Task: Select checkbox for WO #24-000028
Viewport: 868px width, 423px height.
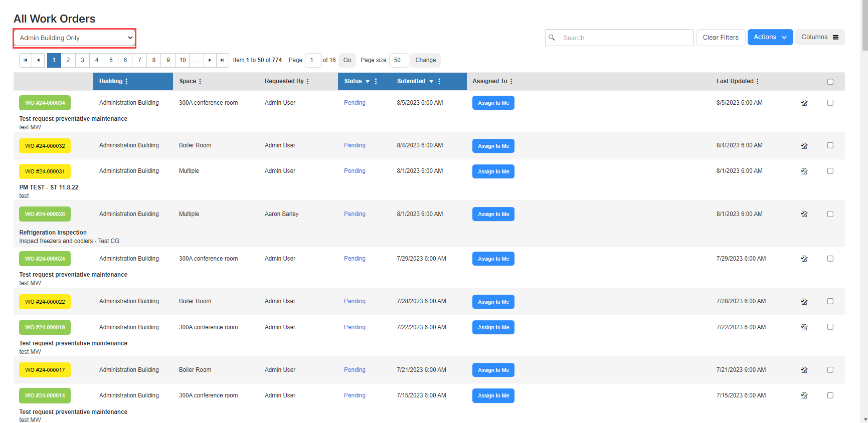Action: tap(830, 214)
